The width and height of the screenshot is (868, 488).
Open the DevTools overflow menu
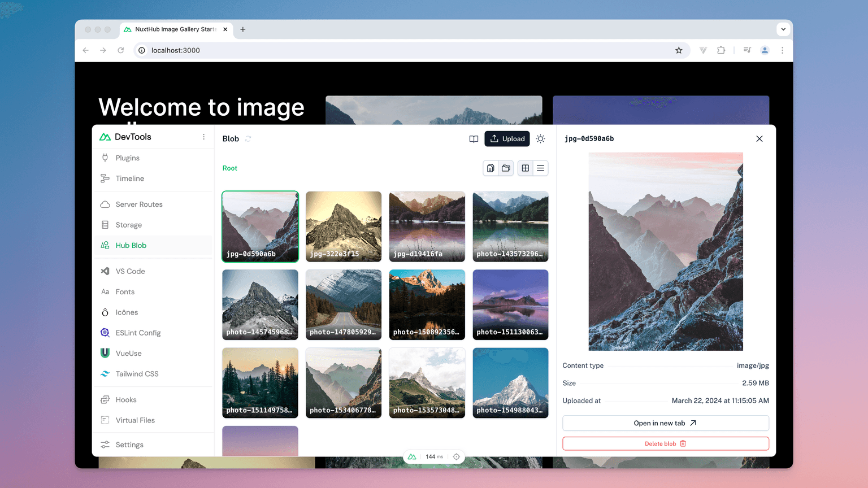pyautogui.click(x=203, y=137)
